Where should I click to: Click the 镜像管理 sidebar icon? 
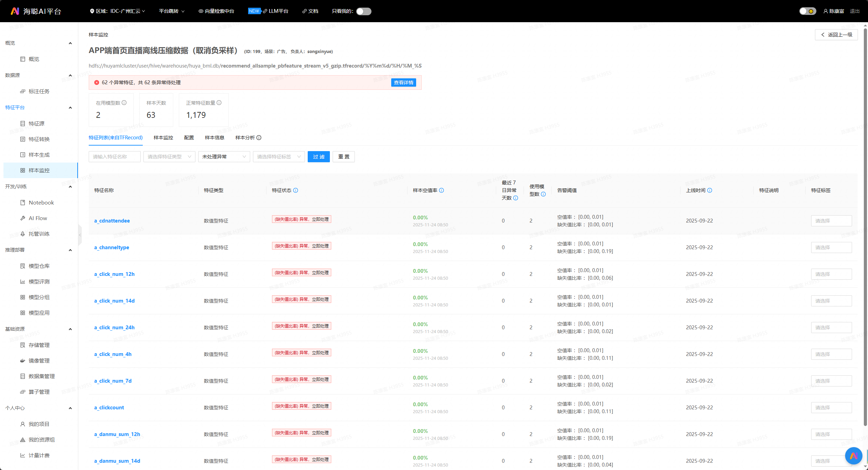click(23, 360)
